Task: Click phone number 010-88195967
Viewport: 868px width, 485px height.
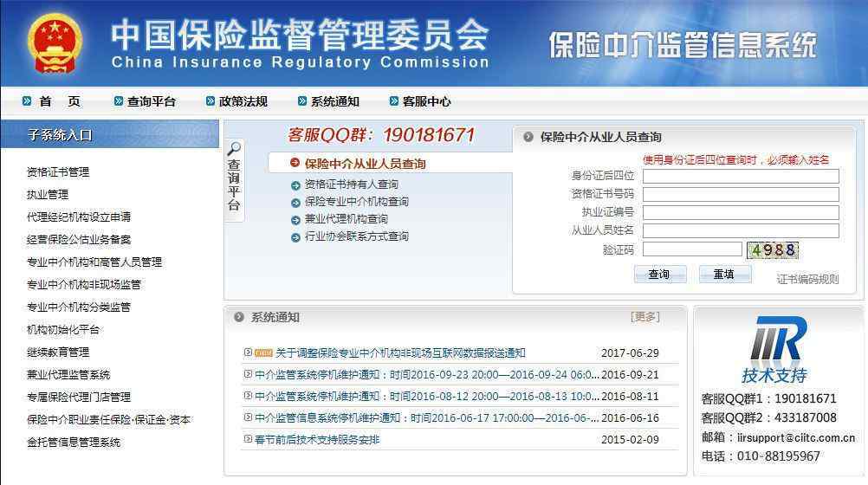Action: point(778,456)
